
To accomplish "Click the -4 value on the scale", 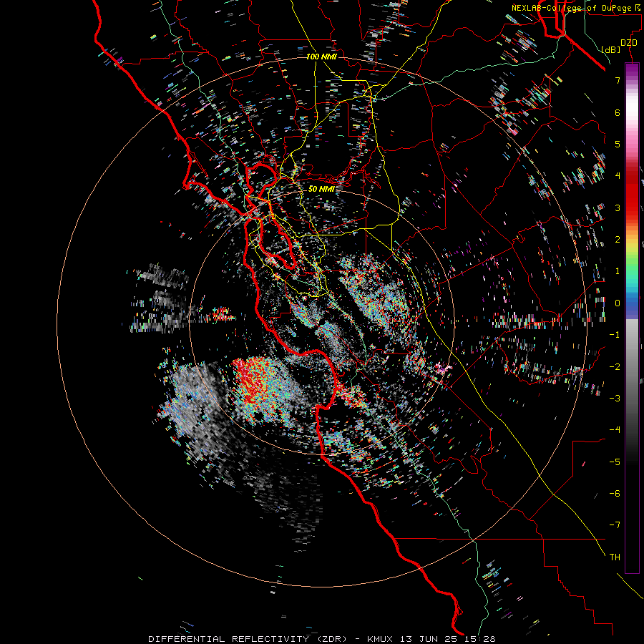I will (x=615, y=430).
